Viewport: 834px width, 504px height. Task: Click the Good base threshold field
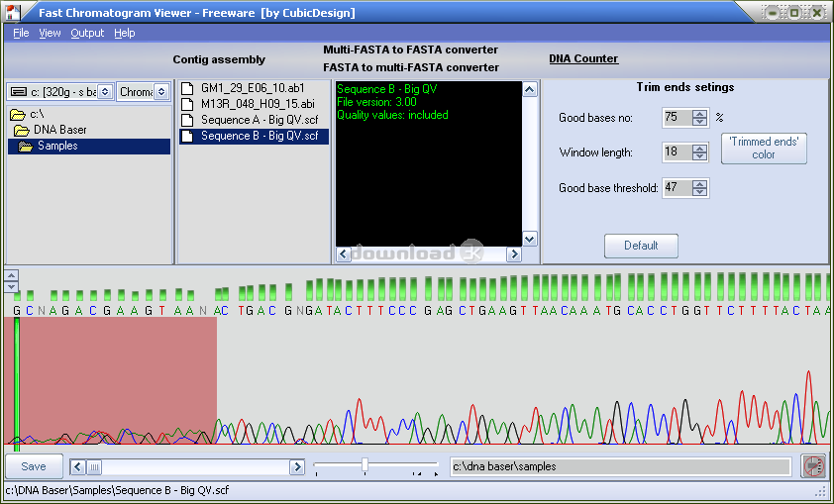(x=678, y=188)
